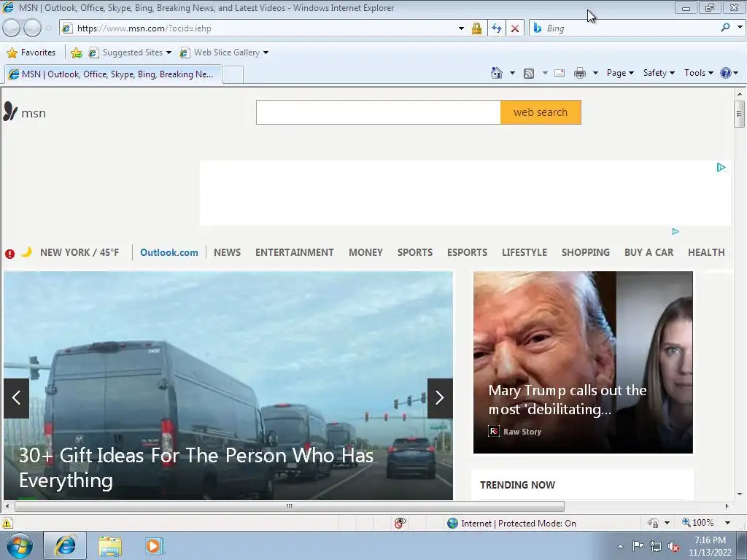Click Add to Favorites Bar icon
This screenshot has width=747, height=560.
[76, 52]
